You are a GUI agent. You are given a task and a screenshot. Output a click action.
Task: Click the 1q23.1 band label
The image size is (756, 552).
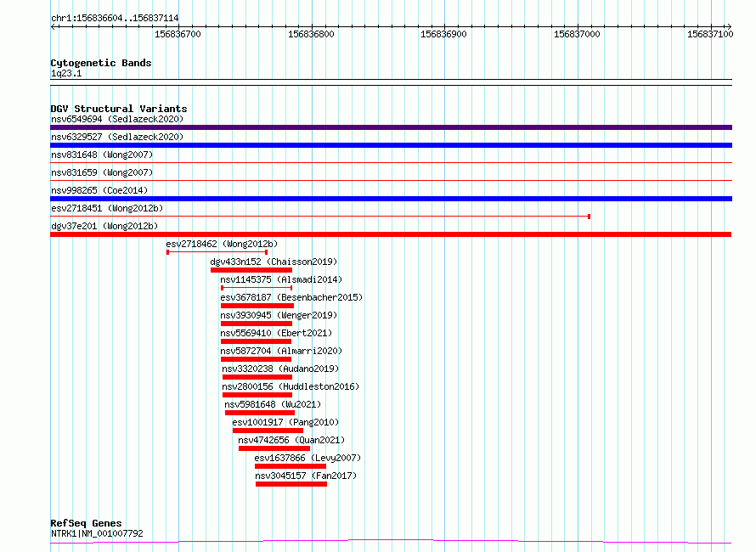pyautogui.click(x=66, y=73)
